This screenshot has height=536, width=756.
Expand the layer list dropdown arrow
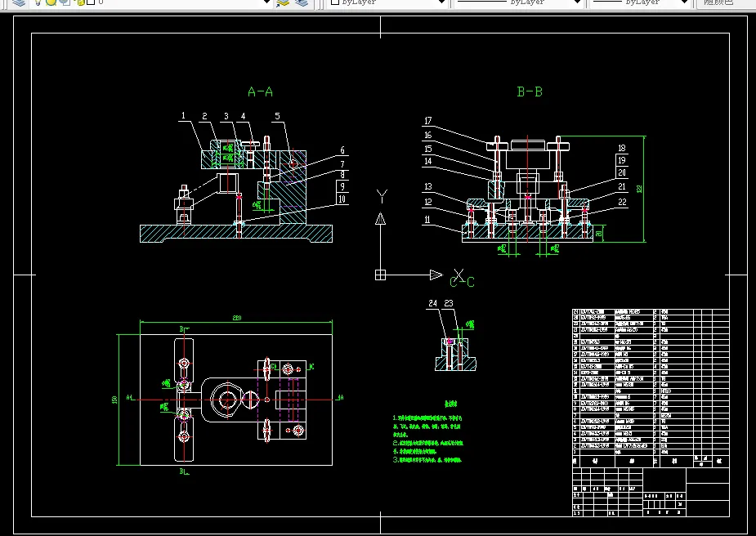point(266,2)
